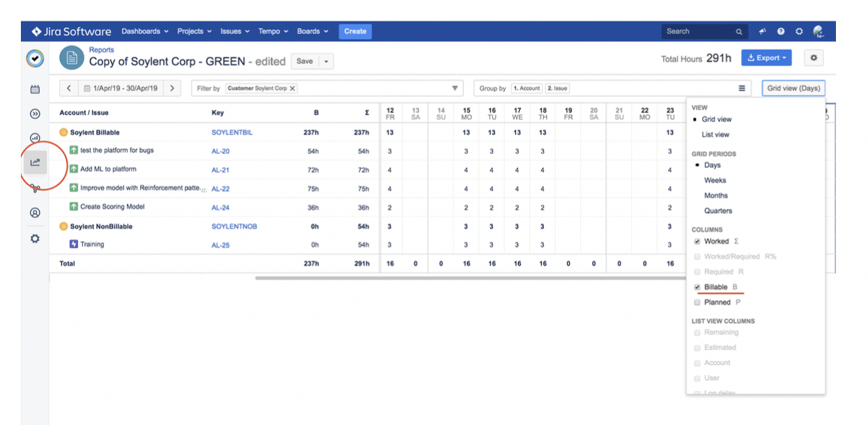Click the Soylent NonBillable account coin icon
Viewport: 868px width, 425px height.
point(63,226)
